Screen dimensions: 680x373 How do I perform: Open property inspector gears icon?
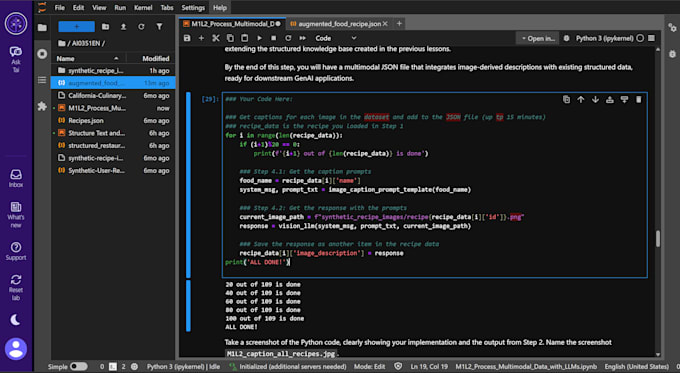[672, 28]
